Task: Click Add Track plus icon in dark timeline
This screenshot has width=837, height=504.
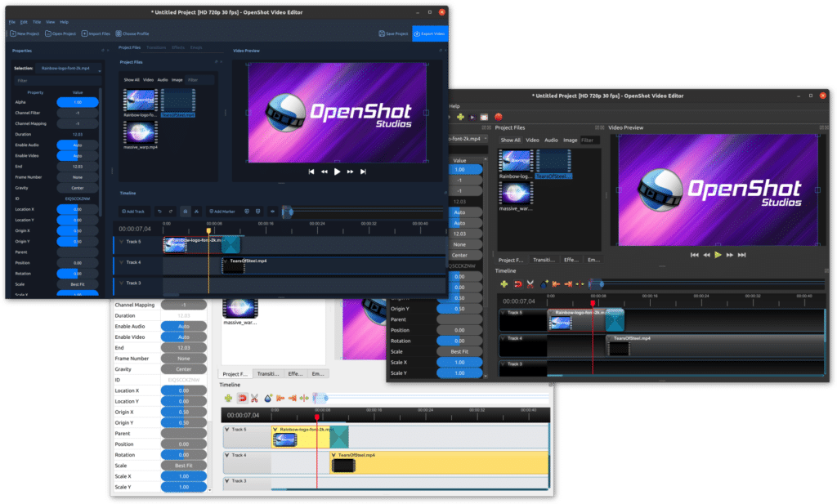Action: 504,284
